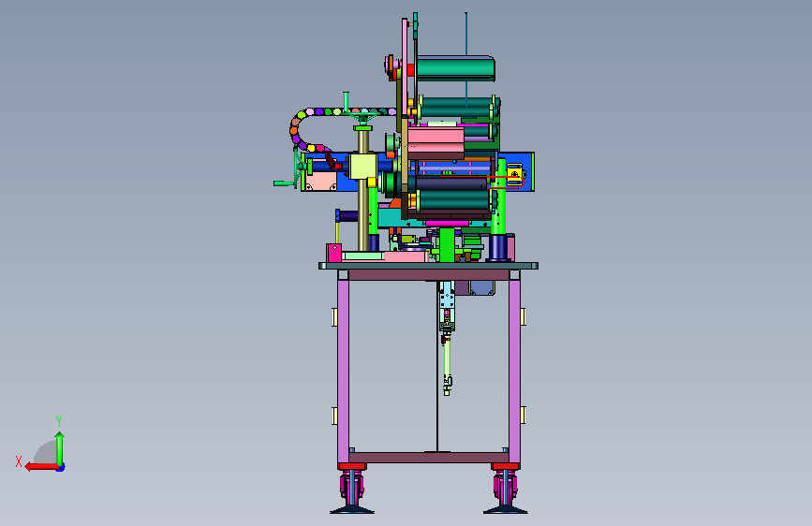Select the small pink block at table's left edge
This screenshot has height=526, width=812.
pyautogui.click(x=334, y=253)
